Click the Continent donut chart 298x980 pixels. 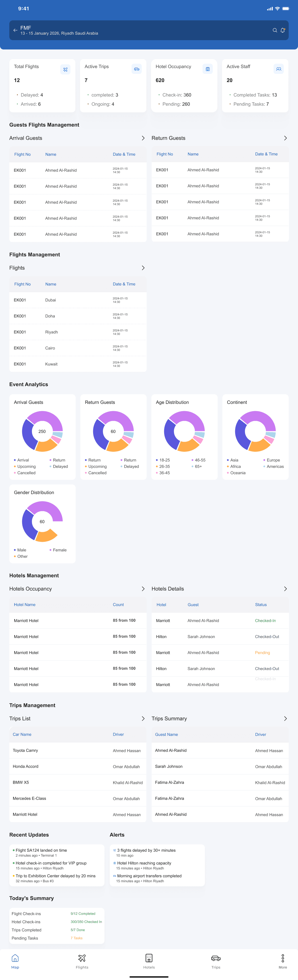pyautogui.click(x=256, y=431)
